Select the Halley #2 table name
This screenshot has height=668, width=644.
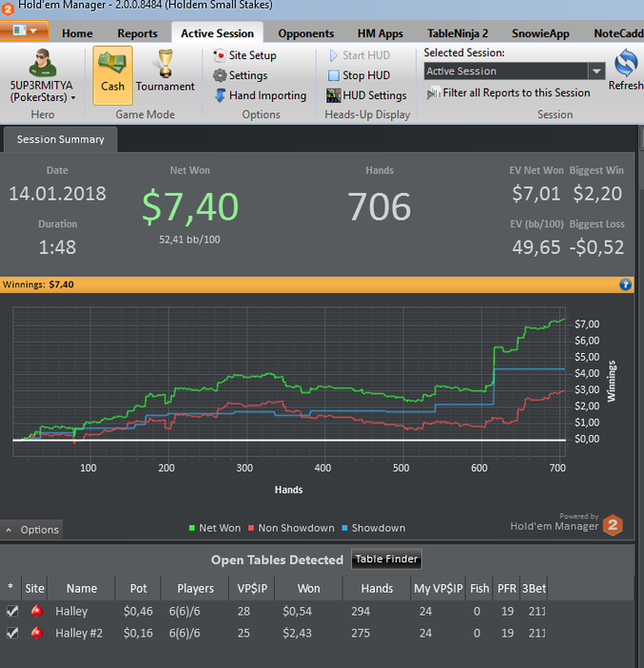[x=79, y=633]
